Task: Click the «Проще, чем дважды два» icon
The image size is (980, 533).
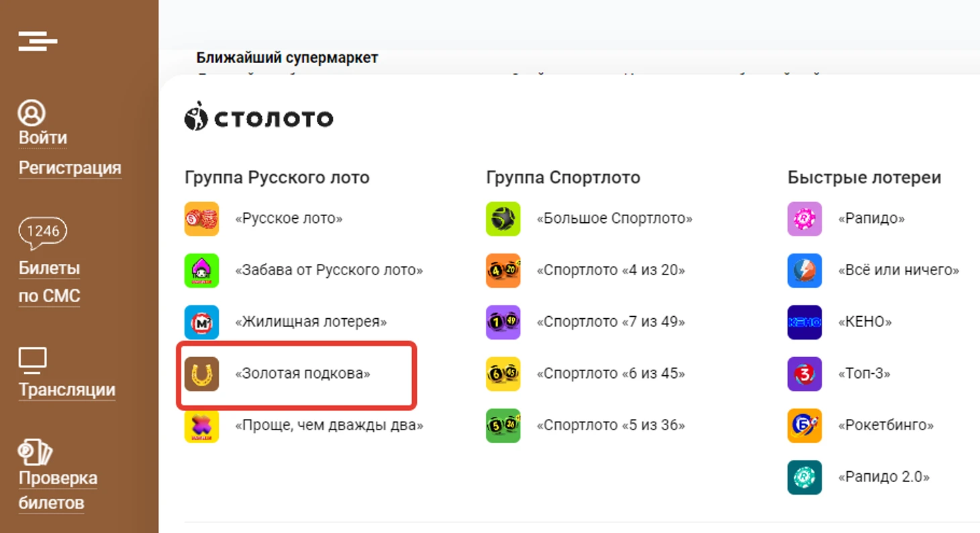Action: (x=201, y=426)
